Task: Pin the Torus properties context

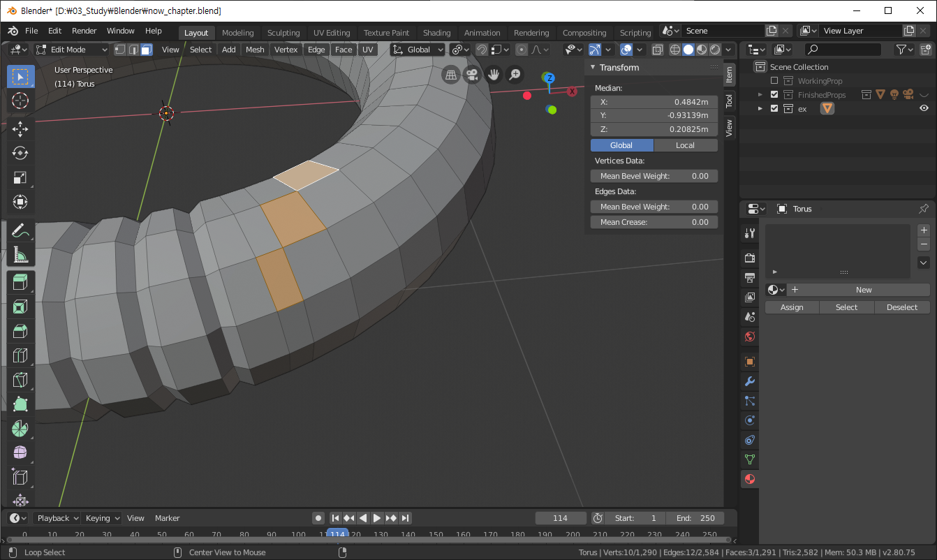Action: 924,209
